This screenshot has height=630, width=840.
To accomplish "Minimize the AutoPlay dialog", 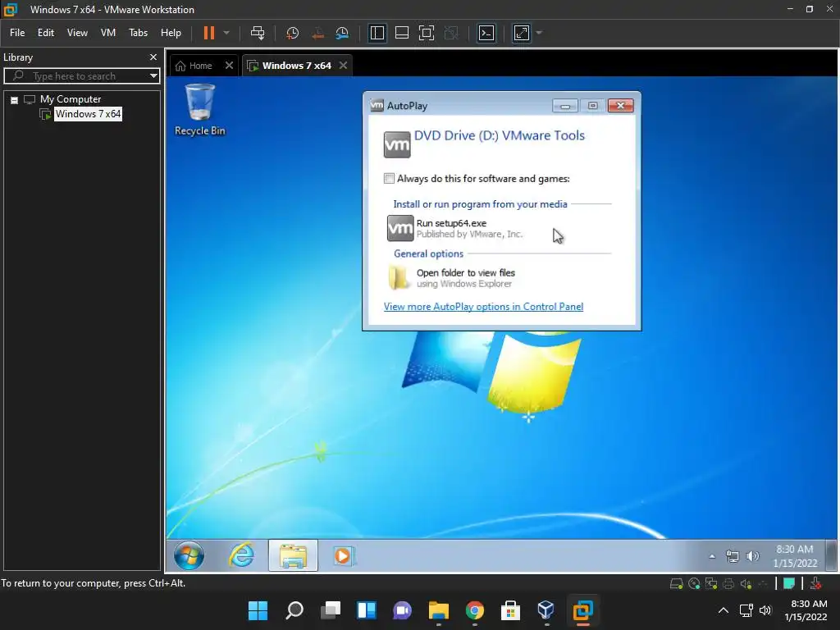I will coord(564,106).
